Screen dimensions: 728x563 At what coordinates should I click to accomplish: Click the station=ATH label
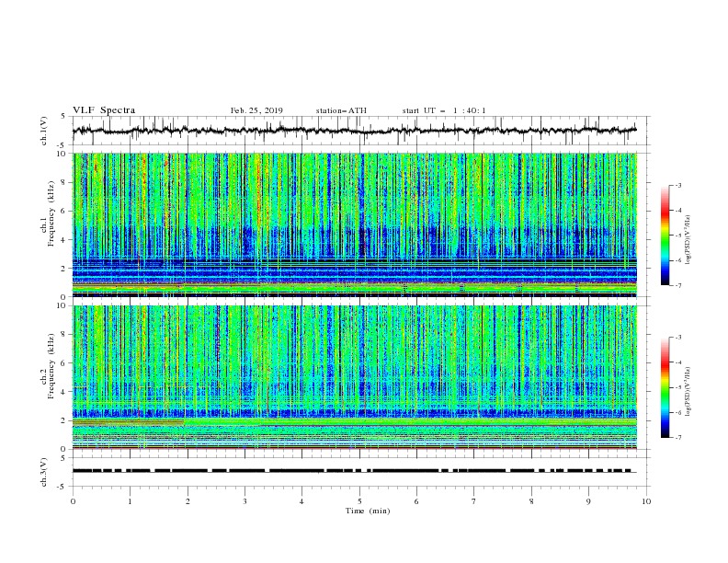tap(341, 110)
